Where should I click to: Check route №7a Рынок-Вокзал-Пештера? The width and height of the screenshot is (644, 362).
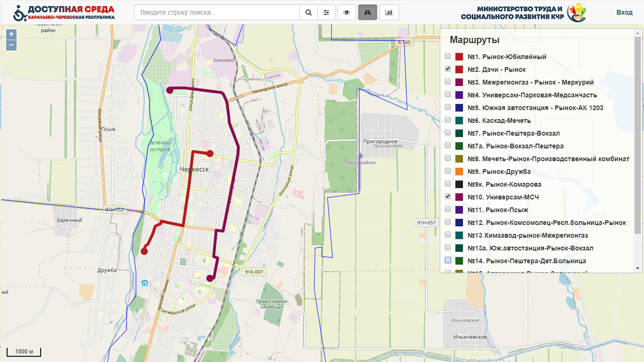(x=448, y=145)
